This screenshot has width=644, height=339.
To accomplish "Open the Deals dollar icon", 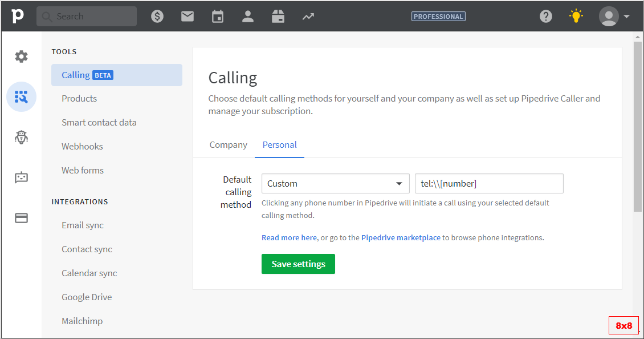I will 157,17.
